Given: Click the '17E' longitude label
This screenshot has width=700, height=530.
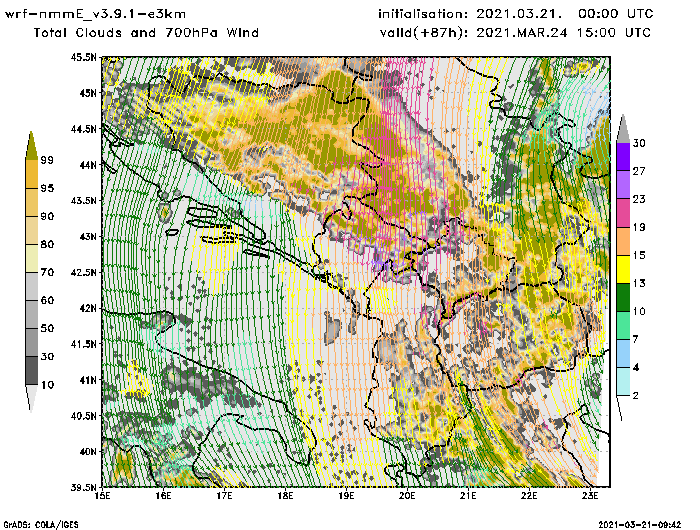Looking at the screenshot, I should pos(224,496).
